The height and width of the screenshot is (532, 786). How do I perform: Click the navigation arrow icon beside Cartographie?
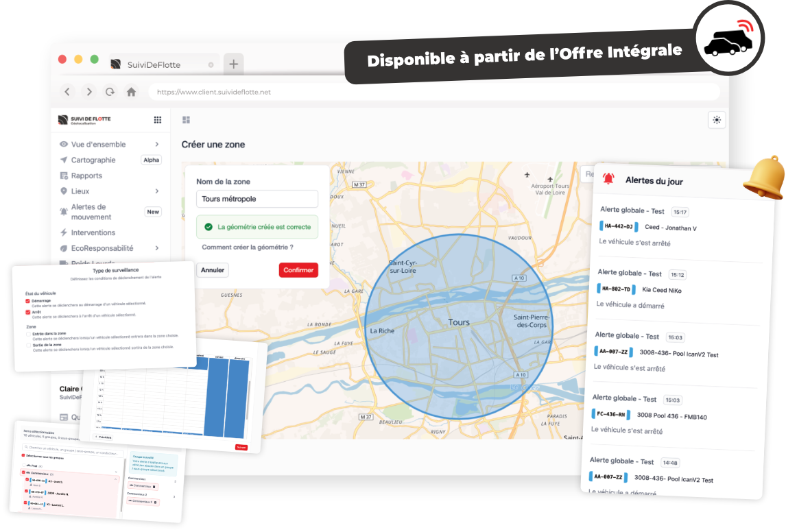(64, 160)
